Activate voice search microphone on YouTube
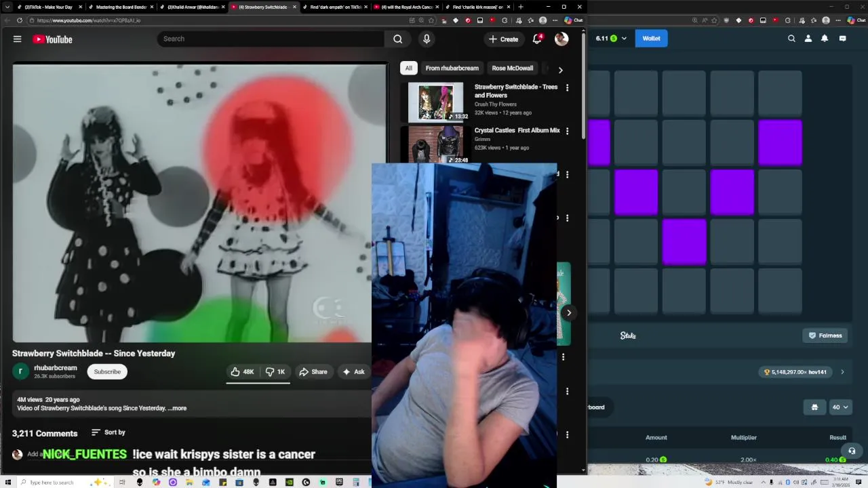This screenshot has height=488, width=868. [x=427, y=39]
